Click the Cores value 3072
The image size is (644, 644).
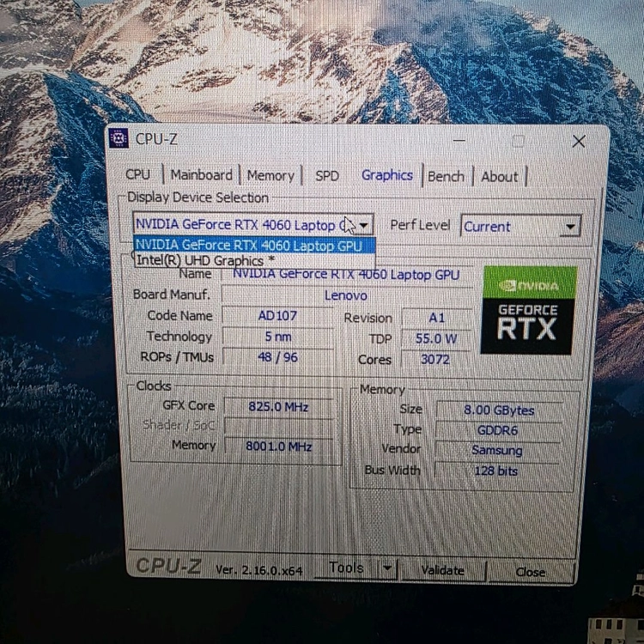pos(435,360)
